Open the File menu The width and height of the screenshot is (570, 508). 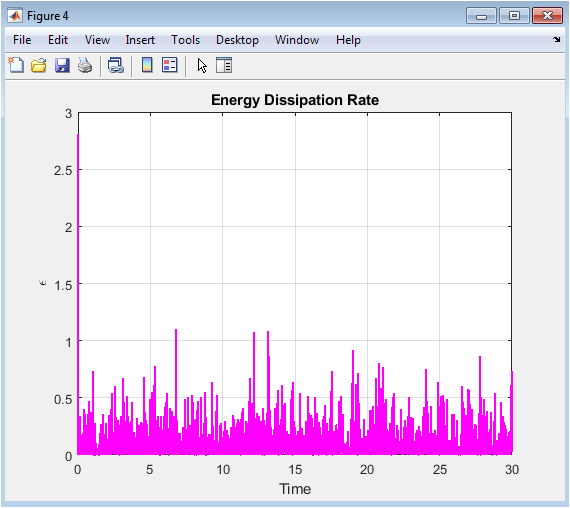coord(22,40)
